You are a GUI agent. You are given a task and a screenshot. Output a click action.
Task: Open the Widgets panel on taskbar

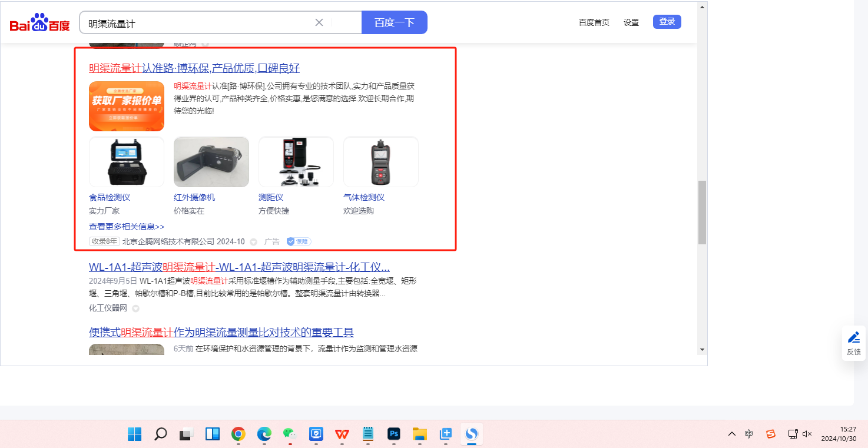pos(212,434)
